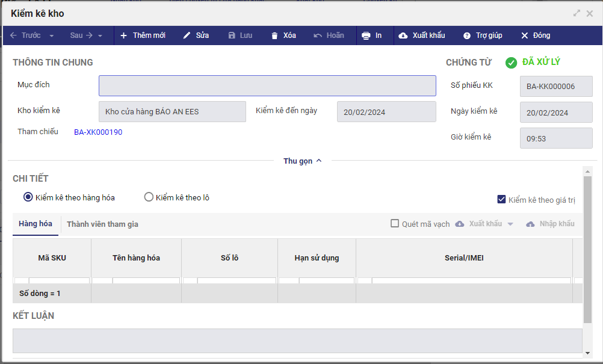Image resolution: width=603 pixels, height=364 pixels.
Task: Click the Số phiếu KK field
Action: pos(556,87)
